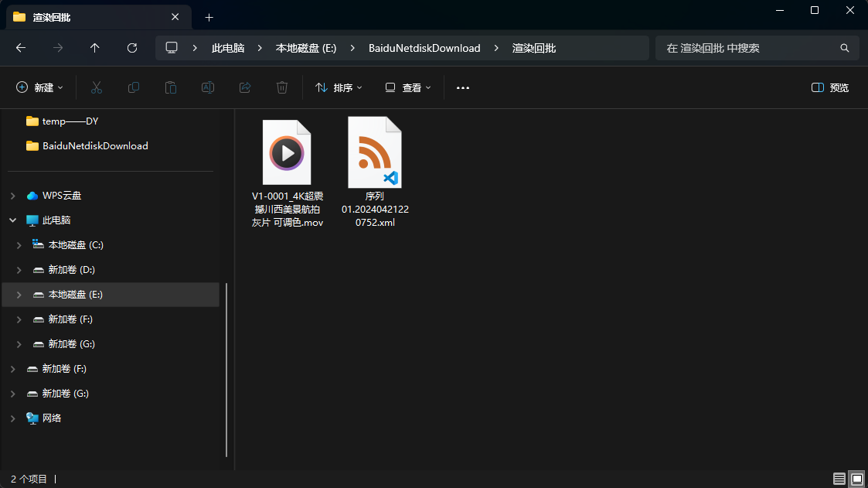The image size is (868, 488).
Task: Expand the 本地磁盘 (E:) tree node
Action: point(19,295)
